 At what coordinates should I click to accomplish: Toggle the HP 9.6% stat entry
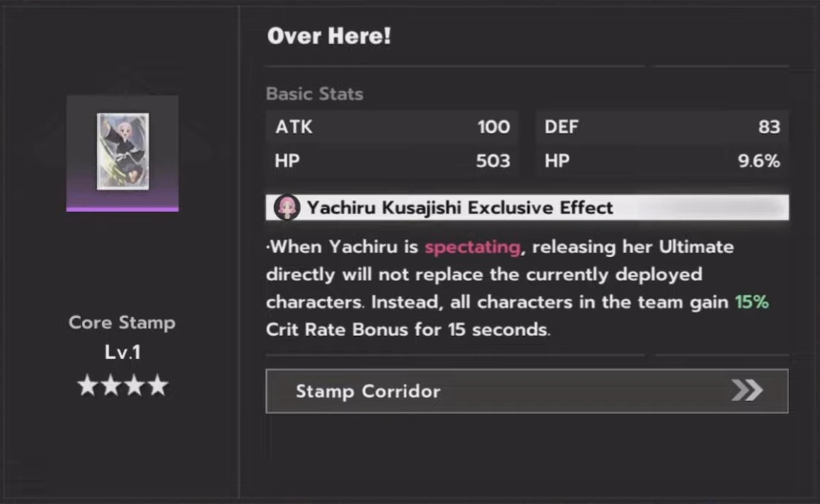point(662,160)
